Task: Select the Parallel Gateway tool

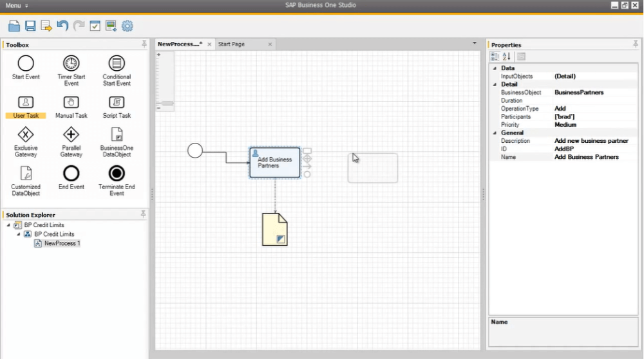Action: click(71, 142)
